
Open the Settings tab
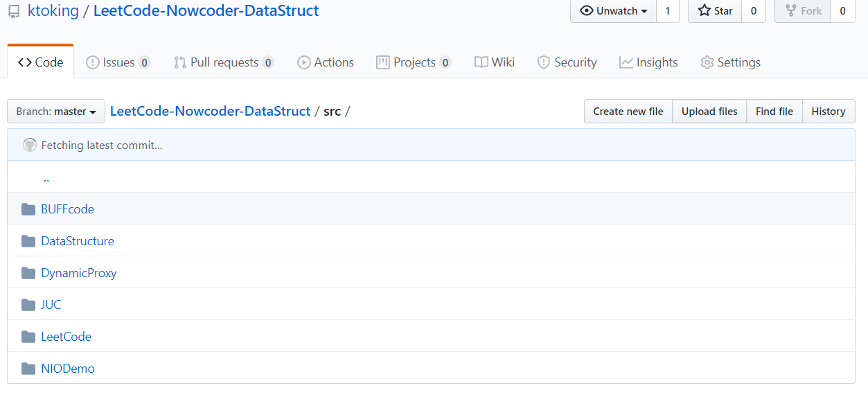pyautogui.click(x=730, y=62)
